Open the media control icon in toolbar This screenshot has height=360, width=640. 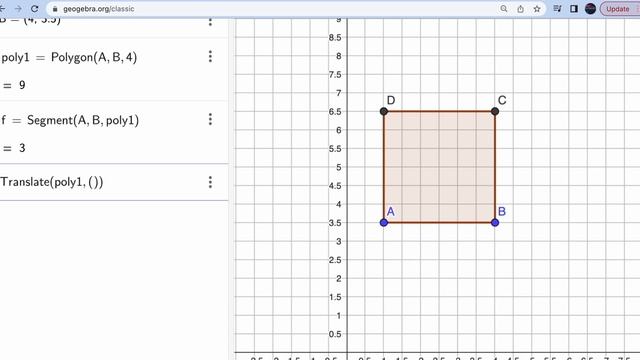pos(557,9)
